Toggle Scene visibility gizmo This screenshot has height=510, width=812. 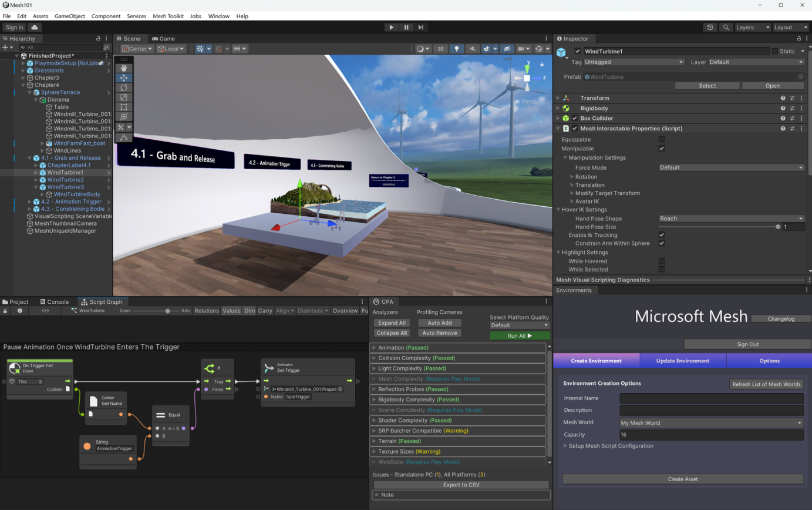coord(507,49)
